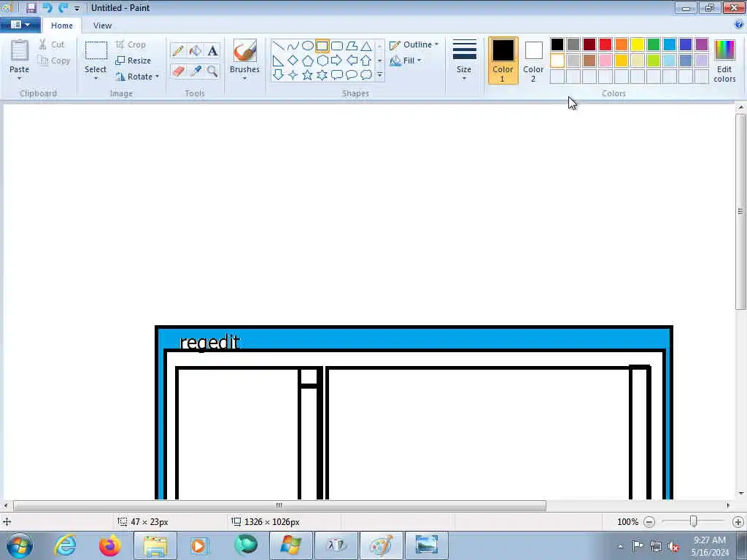Select the Eraser tool
The height and width of the screenshot is (560, 747).
pos(178,71)
